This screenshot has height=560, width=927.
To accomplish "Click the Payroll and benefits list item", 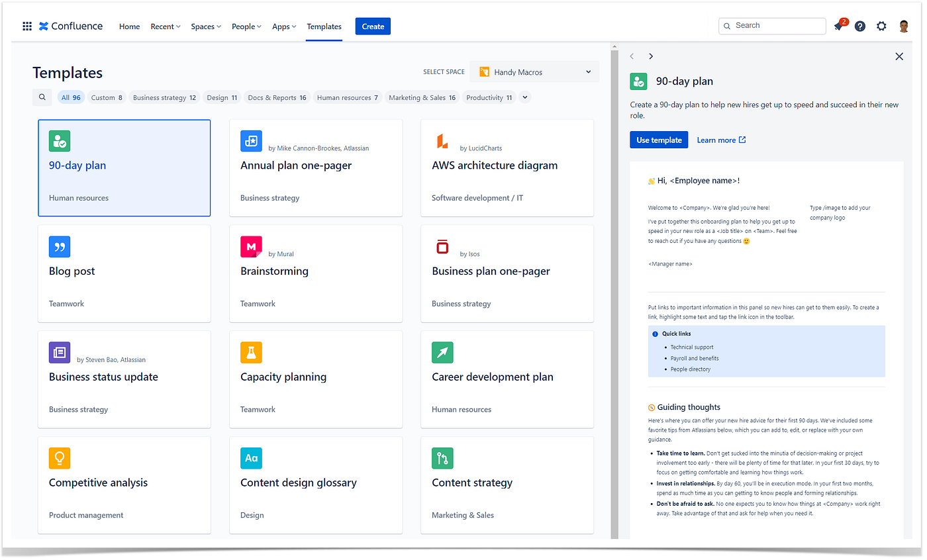I will [695, 358].
